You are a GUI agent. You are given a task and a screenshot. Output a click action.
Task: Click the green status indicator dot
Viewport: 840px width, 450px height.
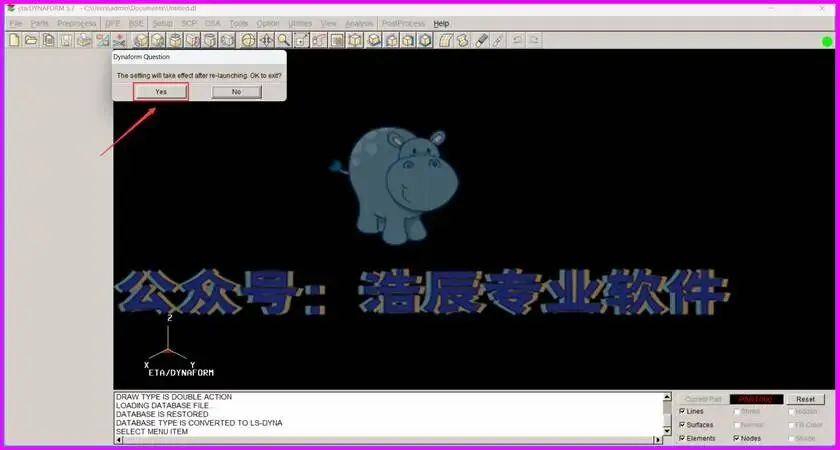(827, 41)
